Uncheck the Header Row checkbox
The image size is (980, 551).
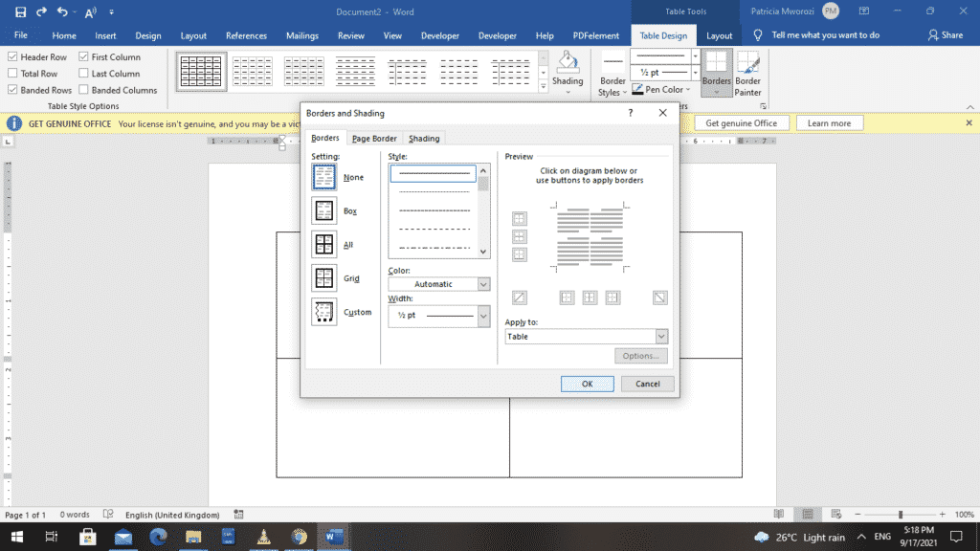(12, 57)
